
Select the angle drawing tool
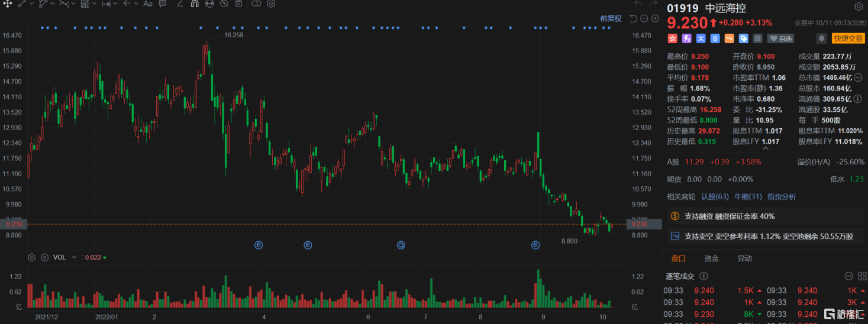pyautogui.click(x=180, y=4)
